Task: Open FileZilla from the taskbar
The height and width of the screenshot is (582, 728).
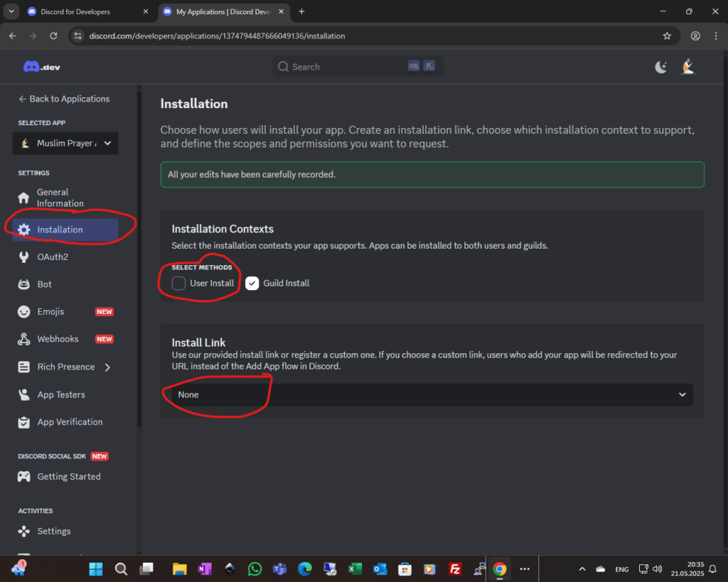Action: click(455, 569)
